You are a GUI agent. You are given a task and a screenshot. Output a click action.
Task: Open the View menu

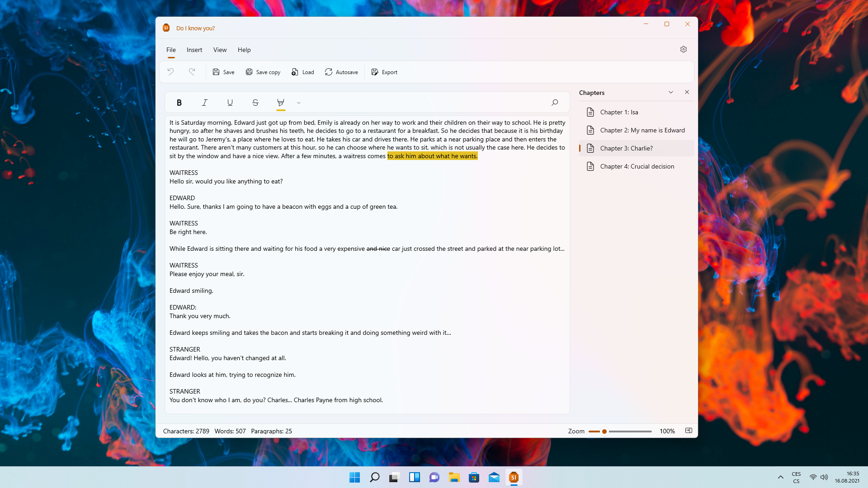coord(220,50)
